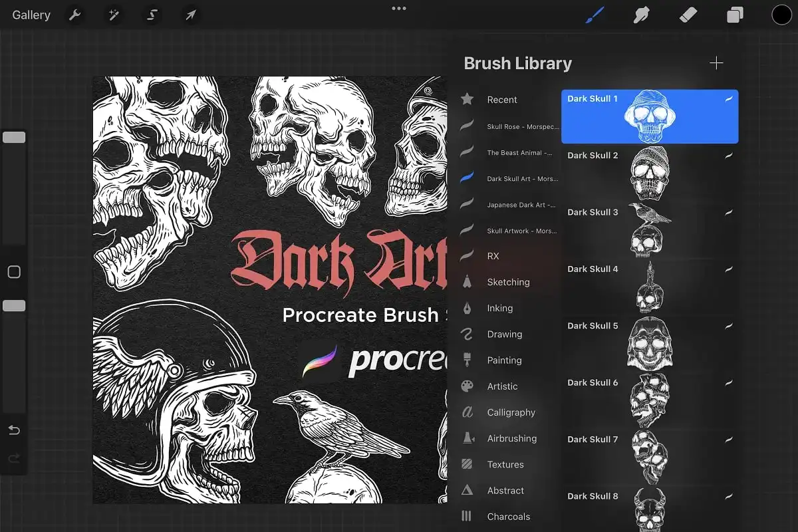Select the Smudge finger tool

tap(641, 15)
